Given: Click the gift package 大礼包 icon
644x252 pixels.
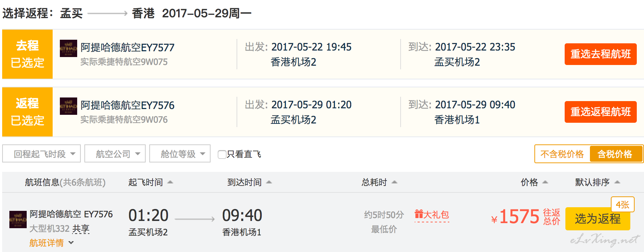Looking at the screenshot, I should tap(419, 214).
